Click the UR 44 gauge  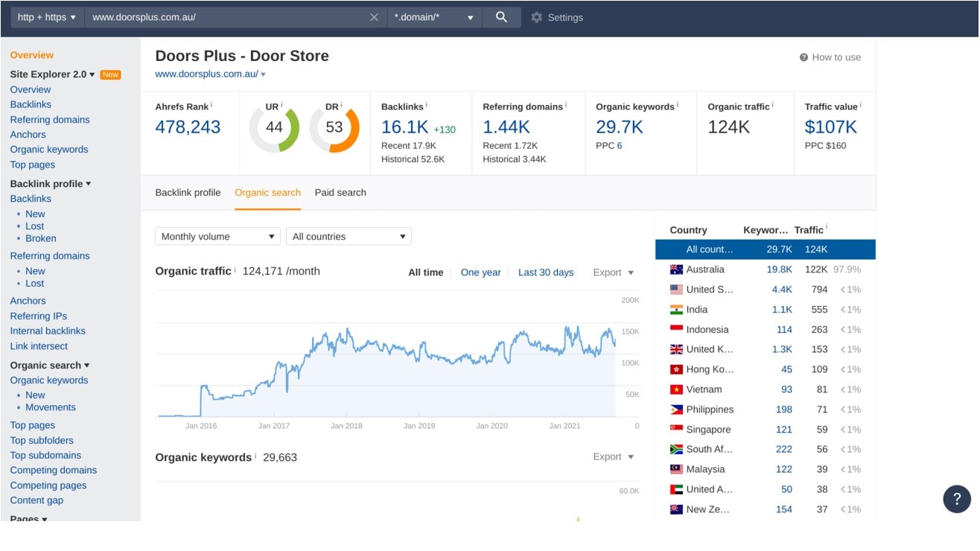pyautogui.click(x=274, y=127)
